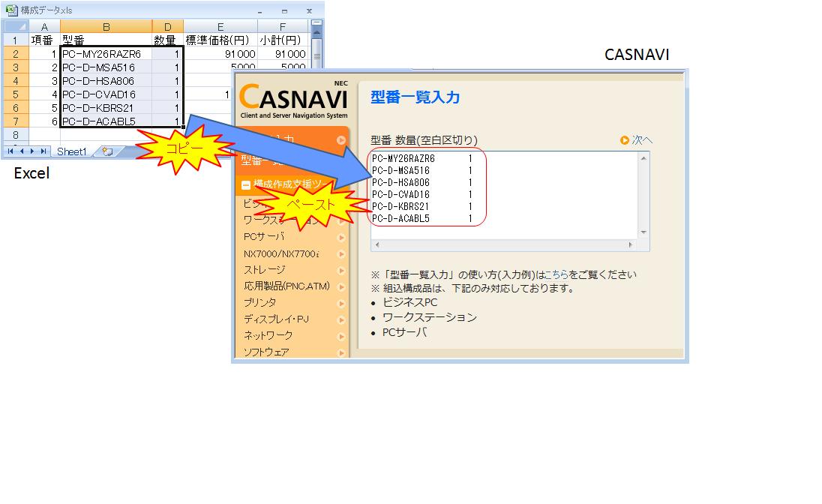Click cell PC-D-HSA806 in Excel
The height and width of the screenshot is (504, 822).
point(106,81)
